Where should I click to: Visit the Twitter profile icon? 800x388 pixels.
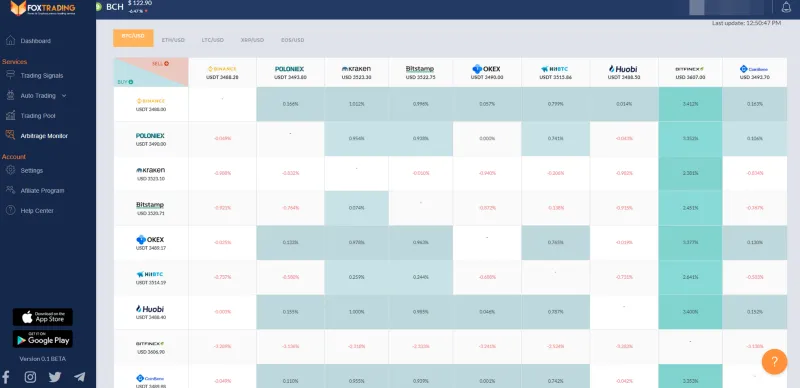(55, 377)
